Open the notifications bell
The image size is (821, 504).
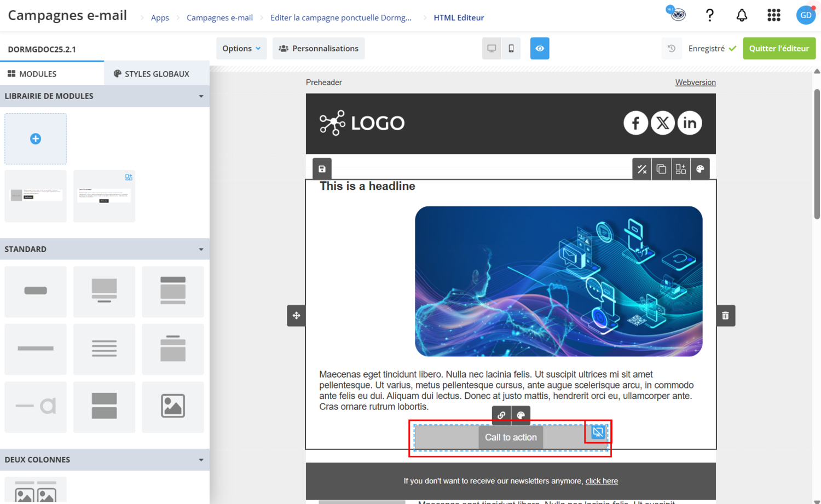click(742, 15)
